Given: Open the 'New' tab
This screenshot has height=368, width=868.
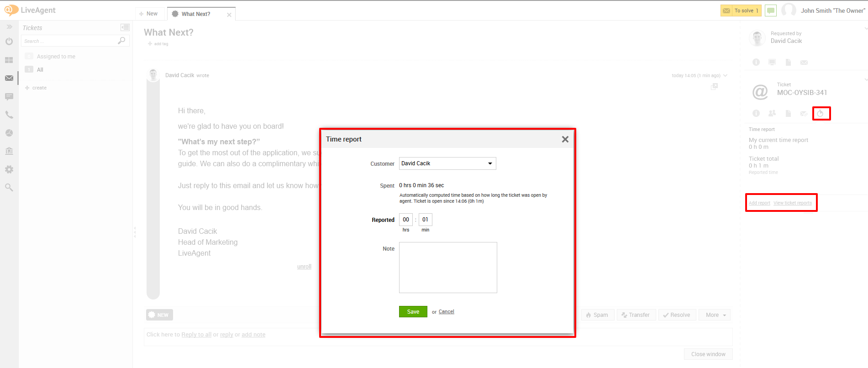Looking at the screenshot, I should coord(148,14).
